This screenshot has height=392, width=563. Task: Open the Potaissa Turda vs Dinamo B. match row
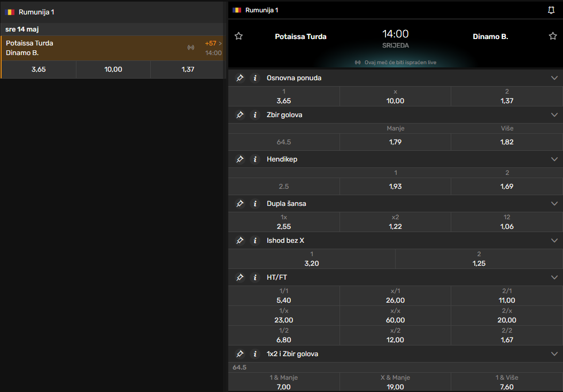[x=112, y=48]
